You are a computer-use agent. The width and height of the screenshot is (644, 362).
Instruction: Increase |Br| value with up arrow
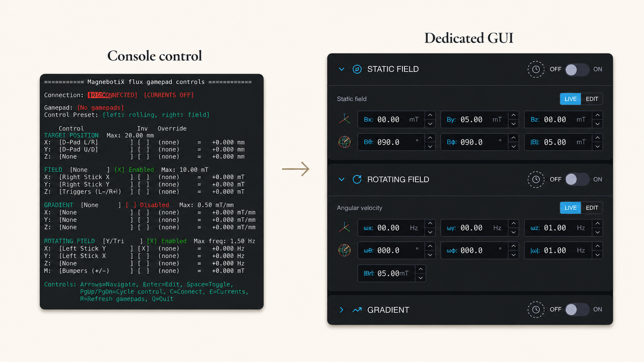[421, 269]
